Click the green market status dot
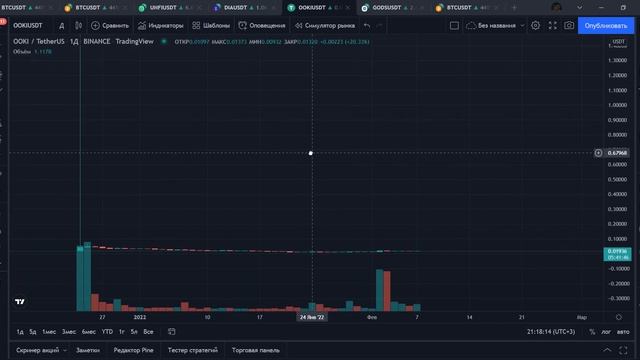The height and width of the screenshot is (360, 640). click(x=164, y=41)
